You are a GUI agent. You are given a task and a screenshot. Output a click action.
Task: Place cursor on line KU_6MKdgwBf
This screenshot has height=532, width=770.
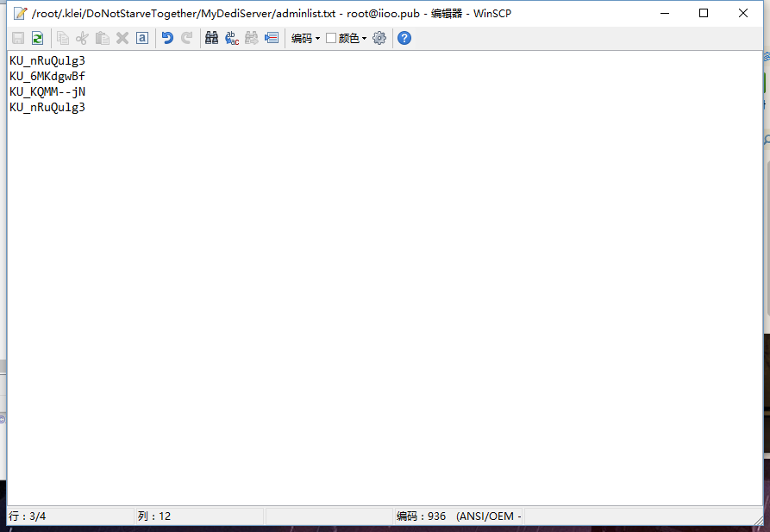[x=47, y=76]
